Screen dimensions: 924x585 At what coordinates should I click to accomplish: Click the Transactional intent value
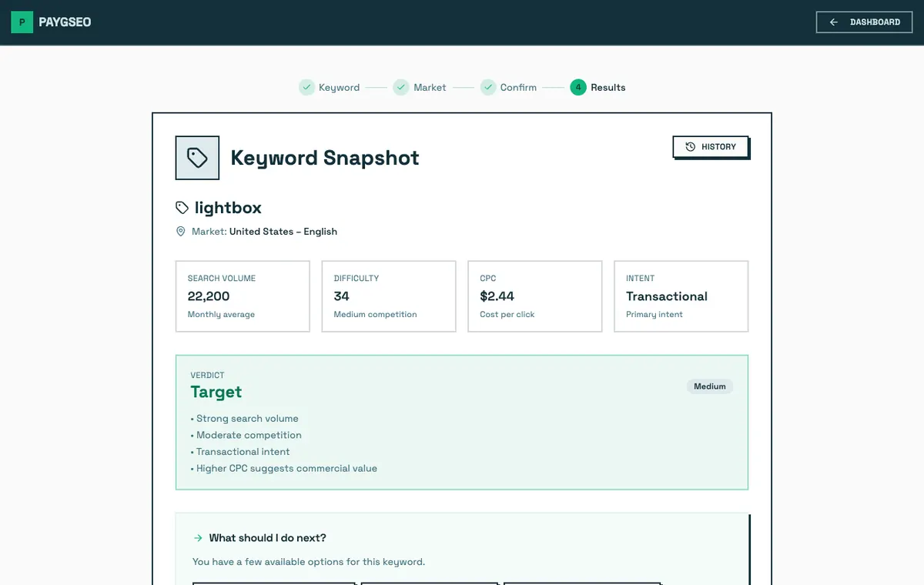[667, 296]
